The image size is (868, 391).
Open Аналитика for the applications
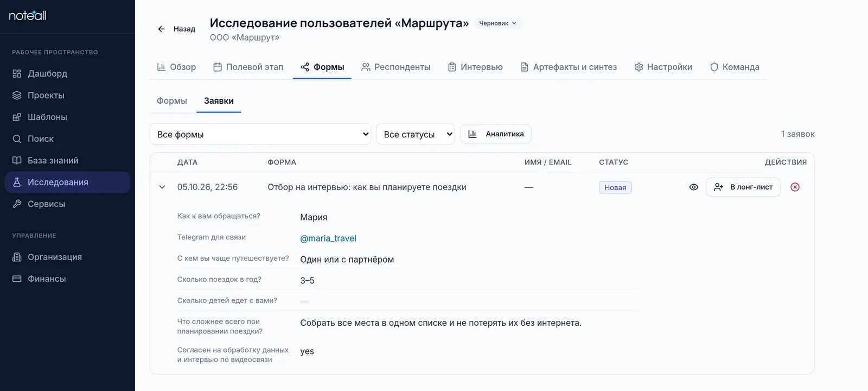[x=496, y=134]
